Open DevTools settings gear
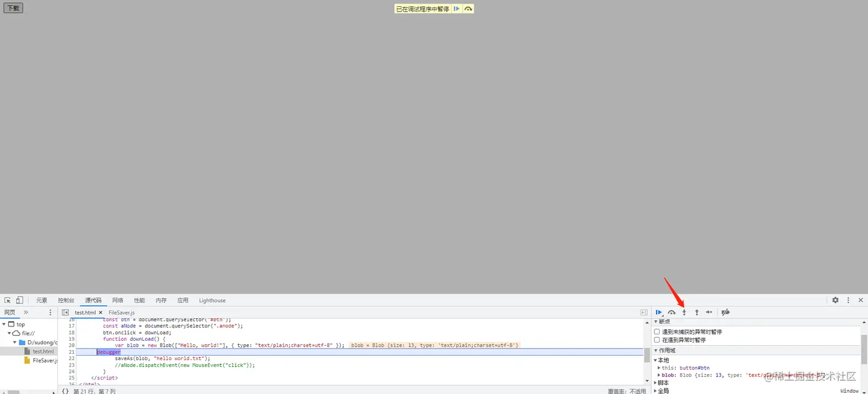 point(835,300)
